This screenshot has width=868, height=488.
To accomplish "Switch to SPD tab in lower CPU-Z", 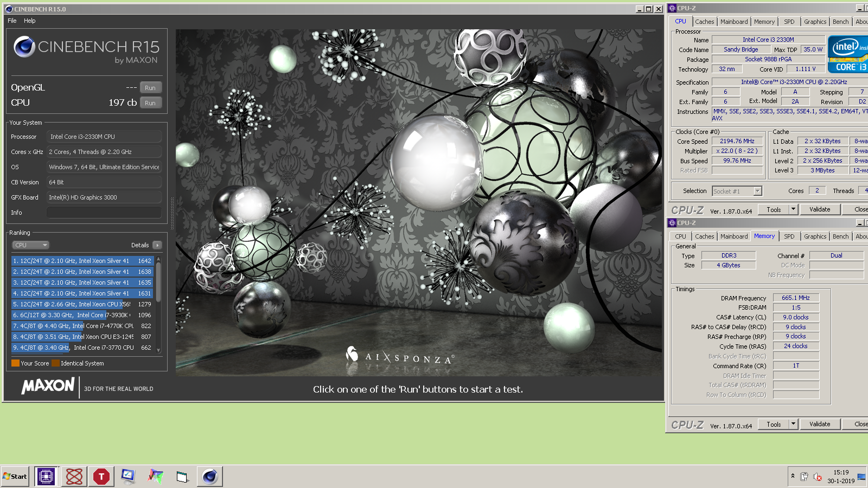I will pos(789,236).
